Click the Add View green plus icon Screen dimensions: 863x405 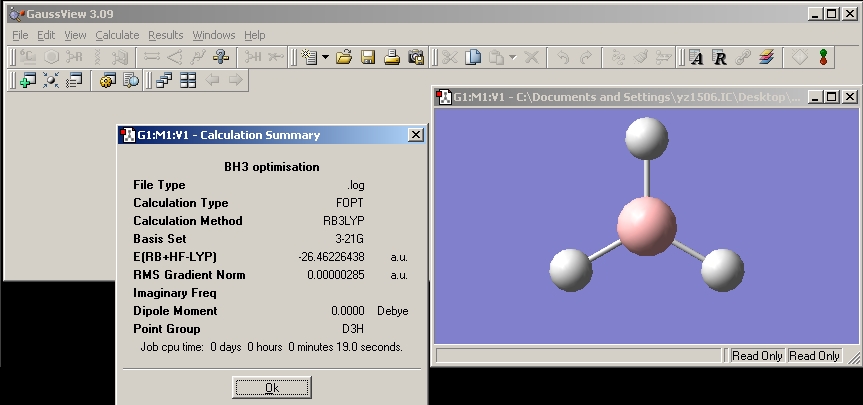pos(28,80)
